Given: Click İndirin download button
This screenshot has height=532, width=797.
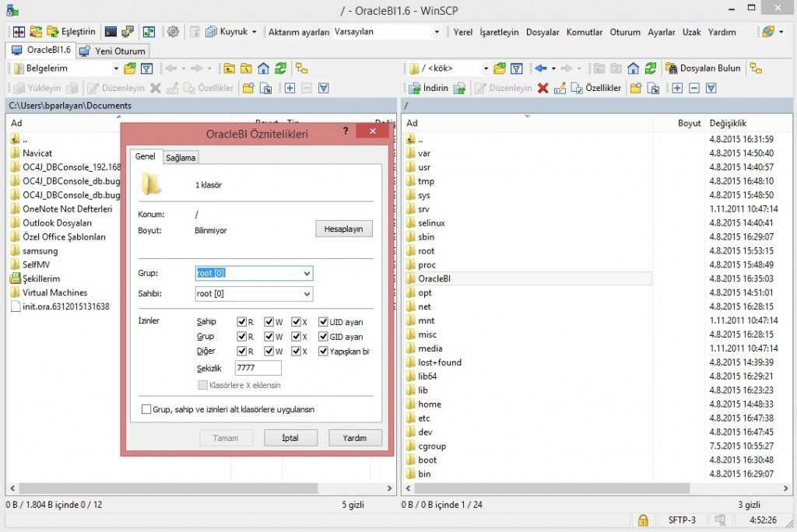Looking at the screenshot, I should [x=429, y=88].
